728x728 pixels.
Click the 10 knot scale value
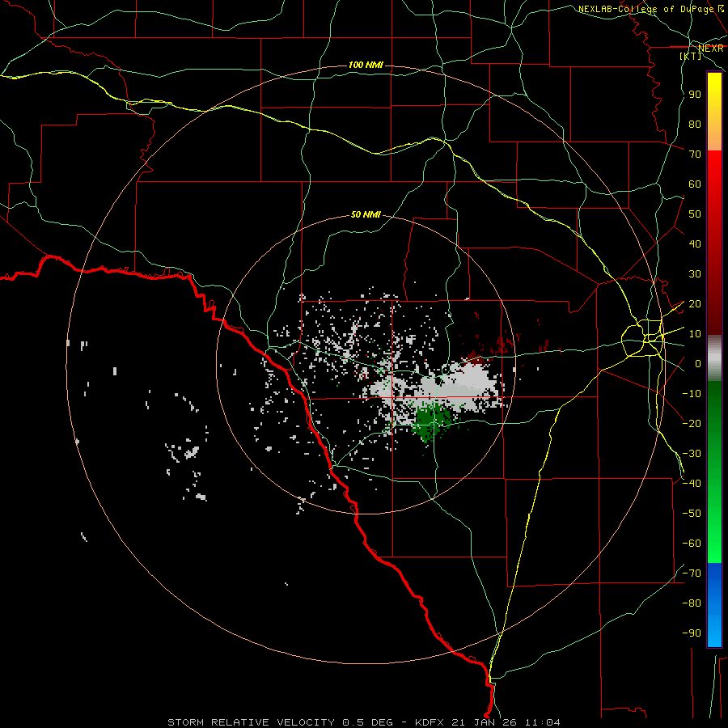coord(695,334)
